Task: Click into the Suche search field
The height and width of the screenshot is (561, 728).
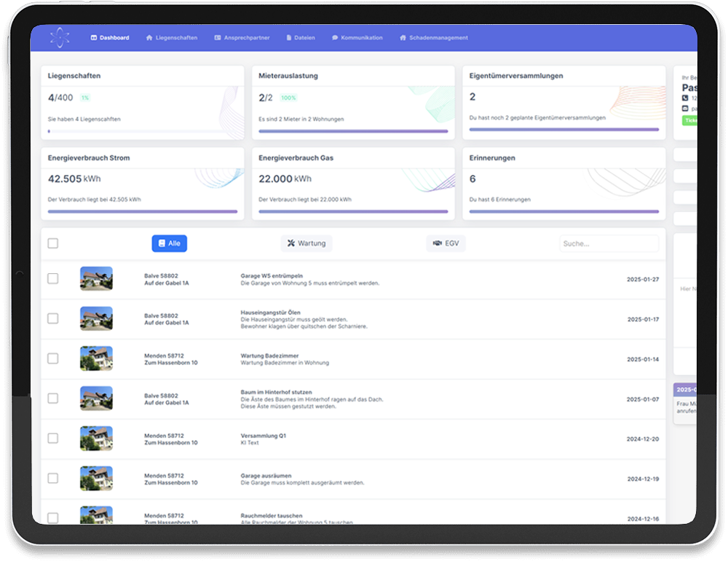Action: [x=609, y=243]
